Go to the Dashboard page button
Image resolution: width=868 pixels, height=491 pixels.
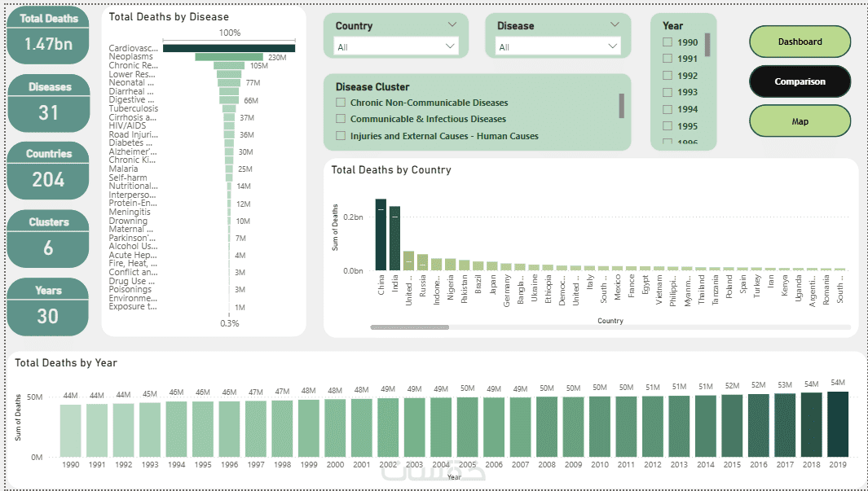(800, 42)
